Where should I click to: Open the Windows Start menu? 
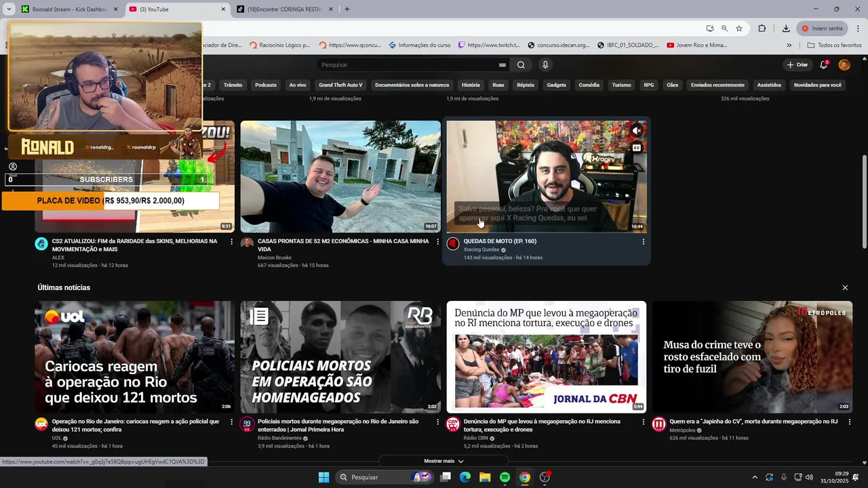323,477
